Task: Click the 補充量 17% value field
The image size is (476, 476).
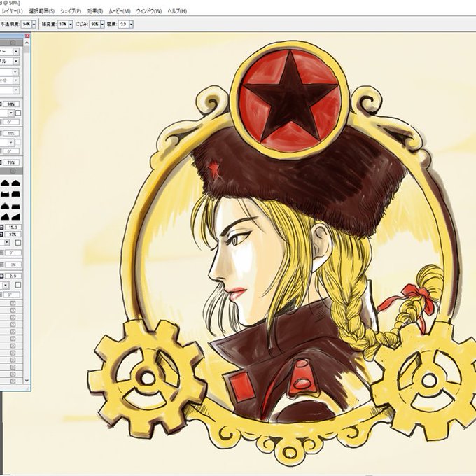Action: (x=63, y=24)
